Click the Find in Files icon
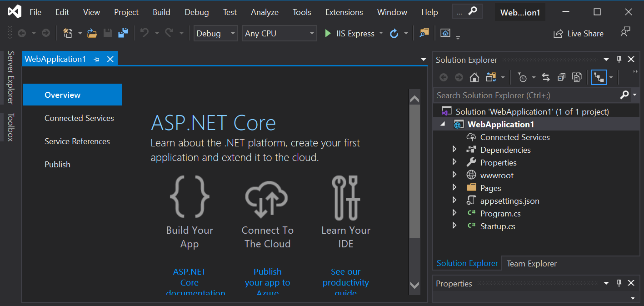 coord(424,33)
